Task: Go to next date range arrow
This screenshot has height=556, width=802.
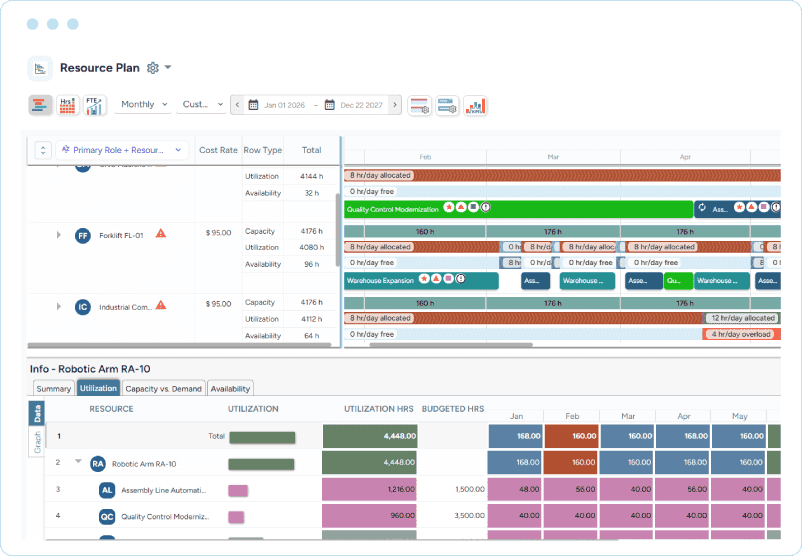Action: pos(395,105)
